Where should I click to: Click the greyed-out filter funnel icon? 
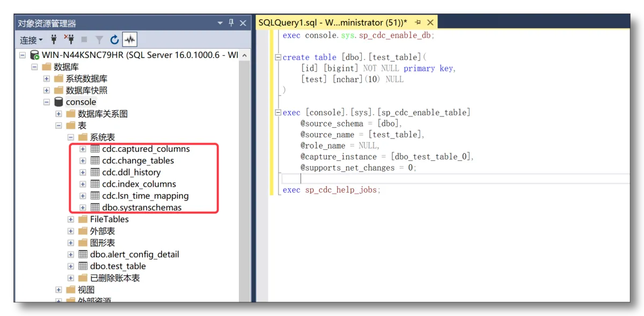(x=99, y=40)
